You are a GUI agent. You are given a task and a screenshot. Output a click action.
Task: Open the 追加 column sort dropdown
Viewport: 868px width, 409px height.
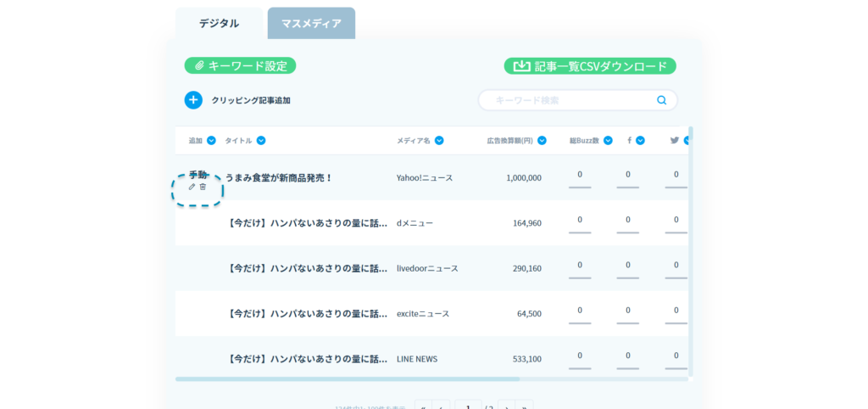211,141
